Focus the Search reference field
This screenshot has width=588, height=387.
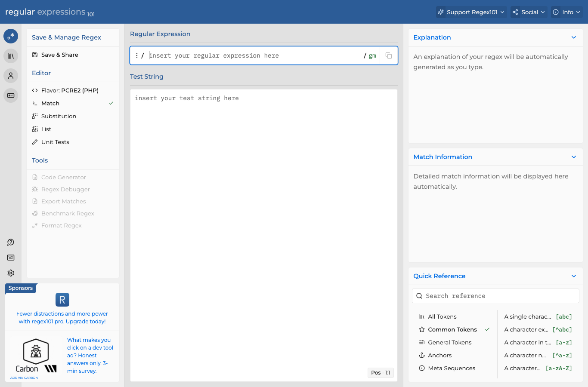[x=495, y=296]
